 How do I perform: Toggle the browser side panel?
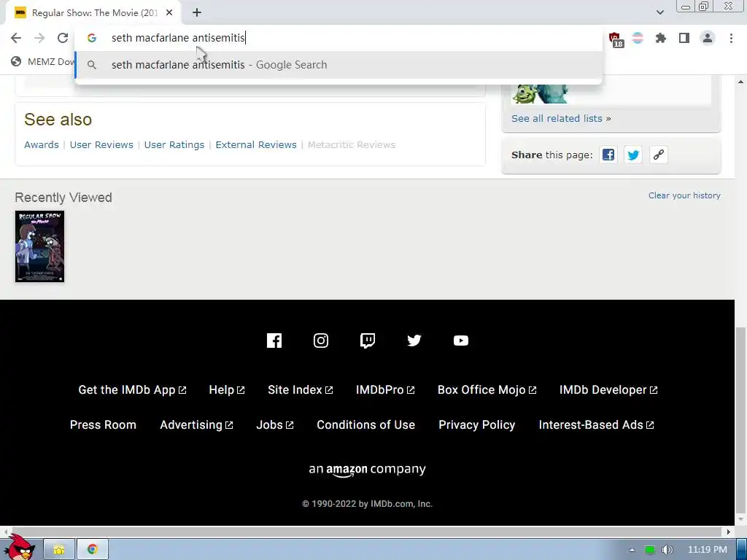click(x=684, y=38)
